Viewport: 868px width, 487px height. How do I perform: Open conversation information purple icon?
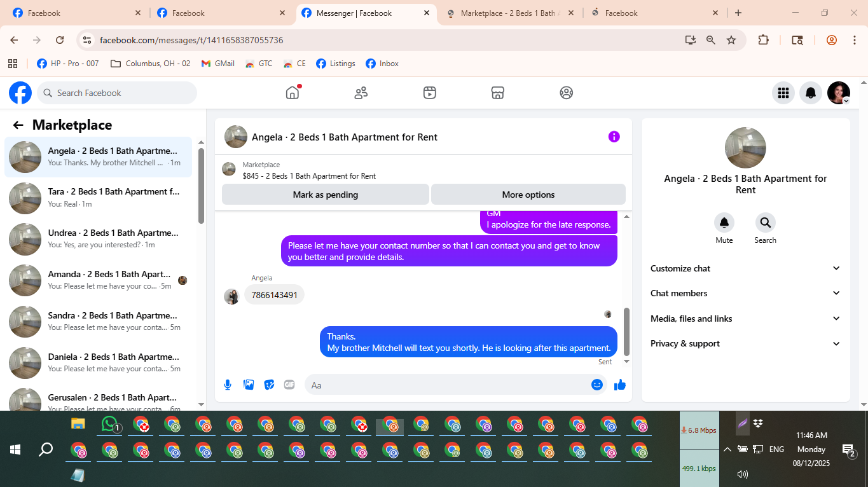614,137
